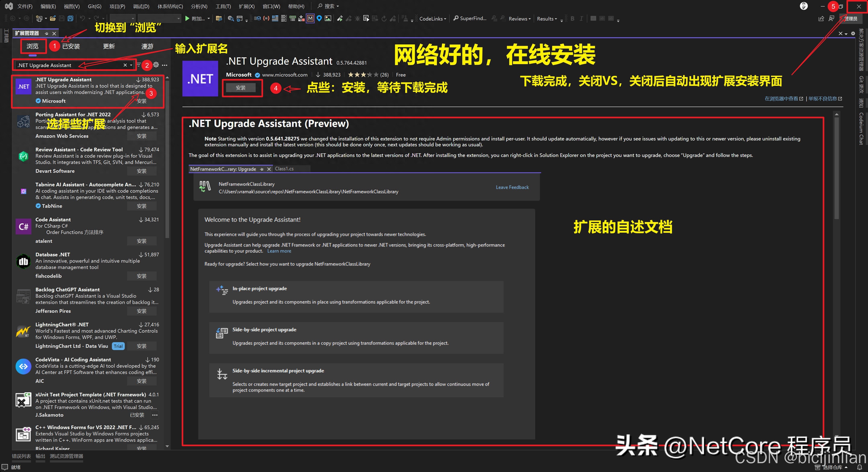This screenshot has width=868, height=472.
Task: Click the Undo toolbar icon
Action: (83, 19)
